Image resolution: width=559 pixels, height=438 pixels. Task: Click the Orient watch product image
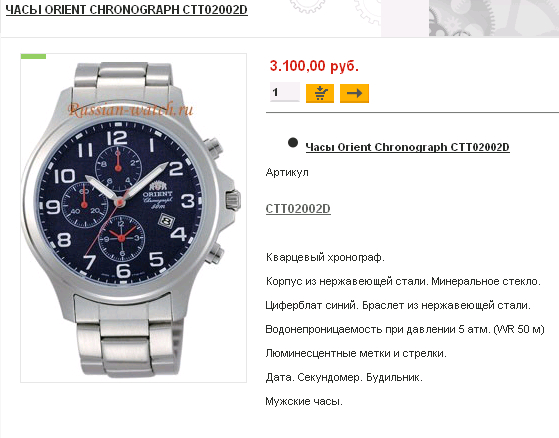[133, 218]
